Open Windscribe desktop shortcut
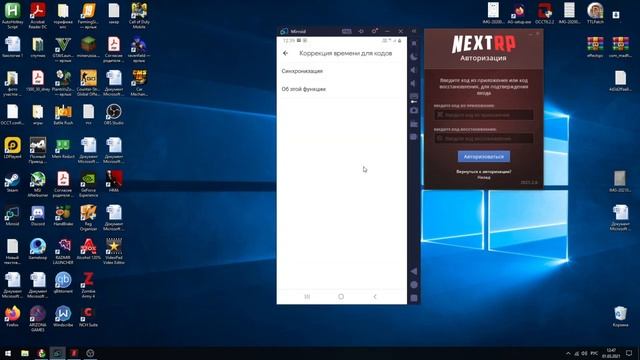Viewport: 640px width, 360px height. coord(63,317)
